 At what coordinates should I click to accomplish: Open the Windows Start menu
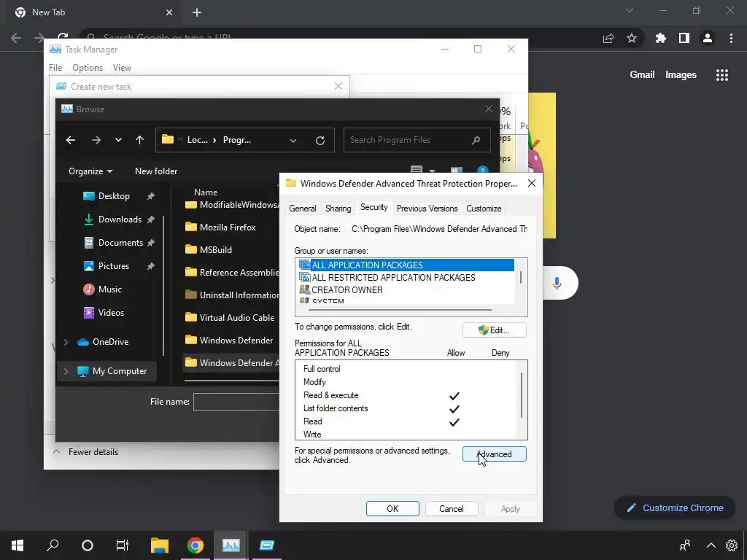18,545
